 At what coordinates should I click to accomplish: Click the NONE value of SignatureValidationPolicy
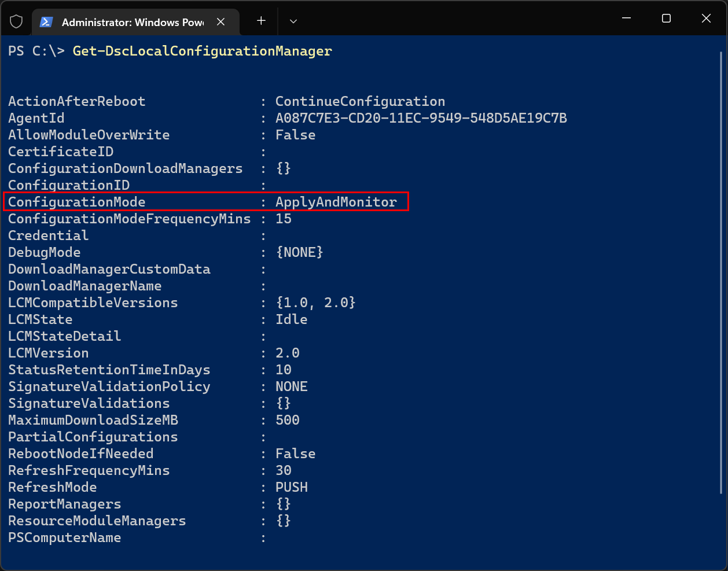292,386
